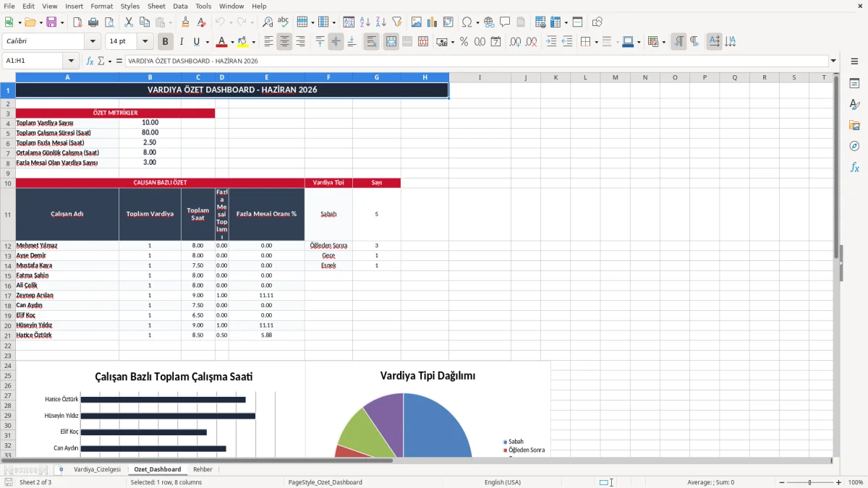Switch to Vardiya_Cizelgesi sheet tab
Viewport: 868px width, 488px height.
tap(97, 469)
